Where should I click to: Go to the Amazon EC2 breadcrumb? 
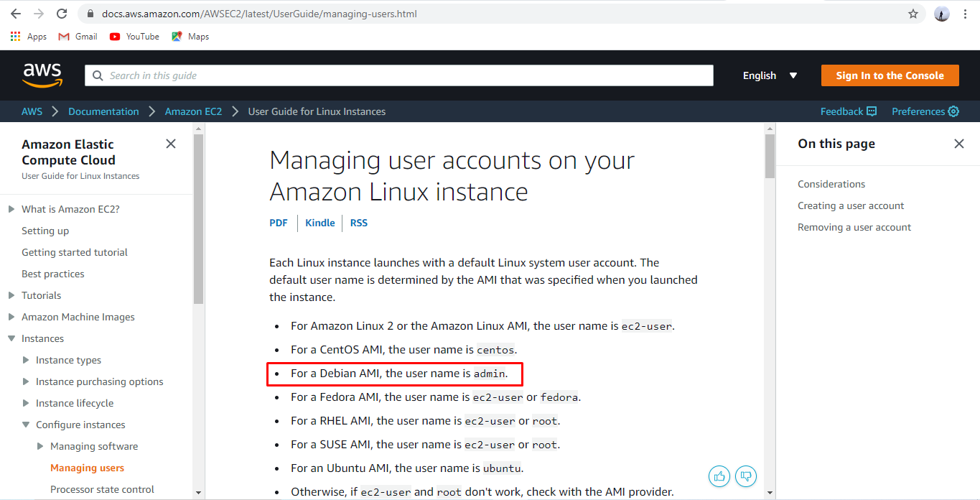tap(193, 111)
